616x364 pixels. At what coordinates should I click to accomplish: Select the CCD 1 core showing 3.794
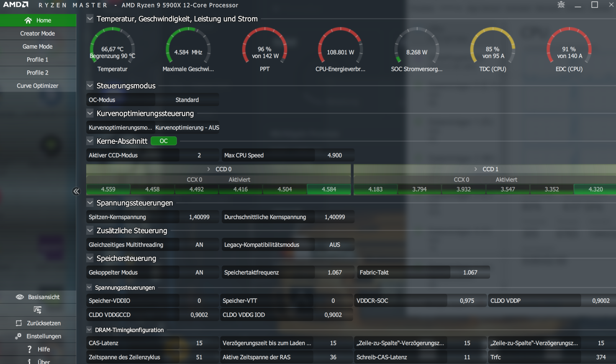(x=419, y=190)
